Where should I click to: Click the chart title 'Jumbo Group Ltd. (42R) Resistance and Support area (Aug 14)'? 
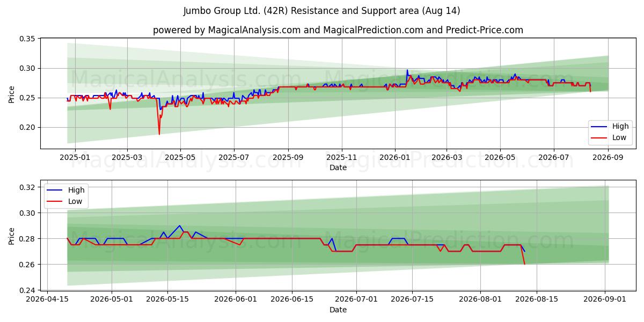tap(321, 11)
